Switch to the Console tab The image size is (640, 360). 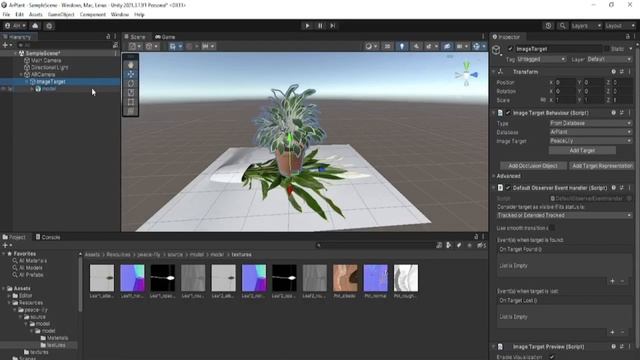pyautogui.click(x=48, y=237)
